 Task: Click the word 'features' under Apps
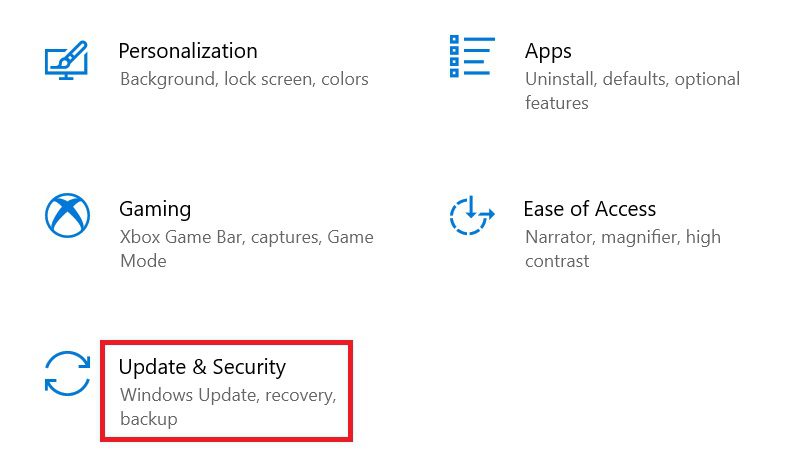[x=557, y=103]
